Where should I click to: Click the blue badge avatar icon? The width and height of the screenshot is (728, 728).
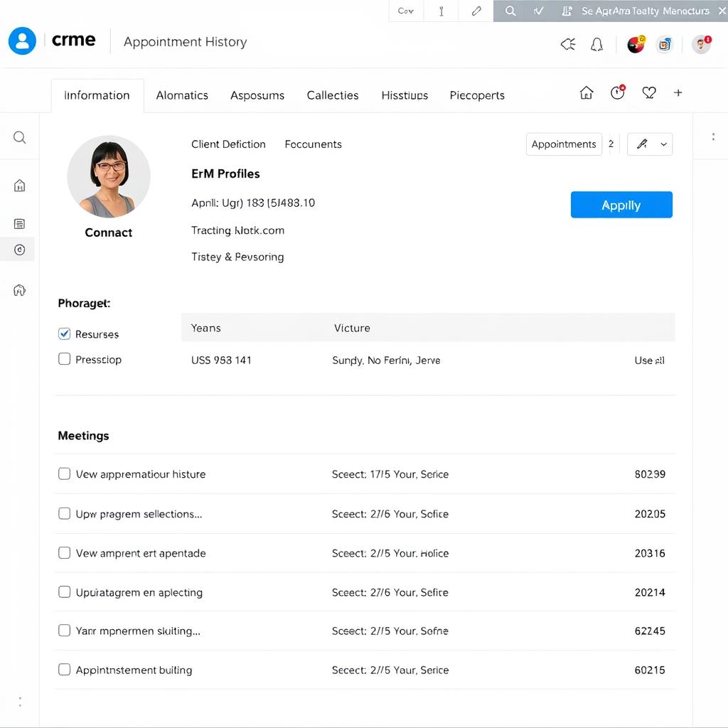click(665, 45)
